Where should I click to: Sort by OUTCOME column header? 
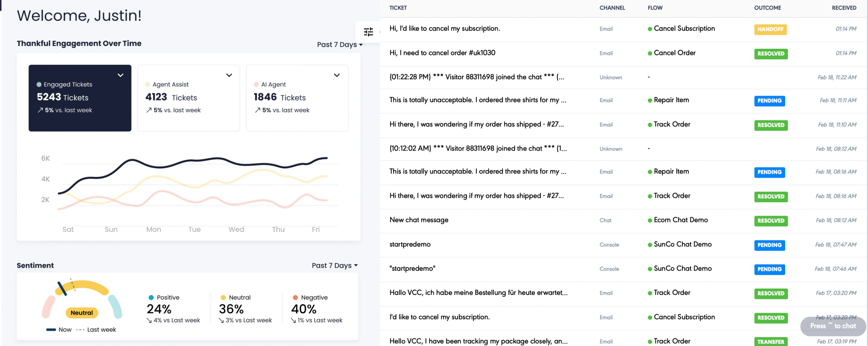(x=767, y=8)
